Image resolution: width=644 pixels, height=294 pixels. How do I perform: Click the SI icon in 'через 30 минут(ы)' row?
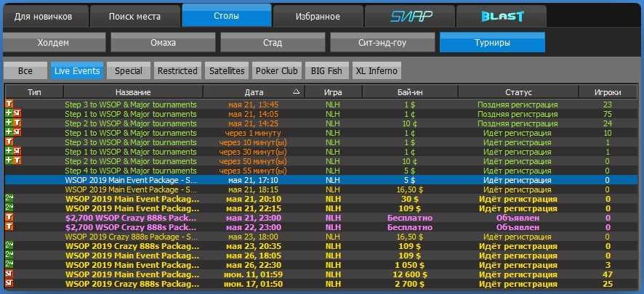click(17, 151)
